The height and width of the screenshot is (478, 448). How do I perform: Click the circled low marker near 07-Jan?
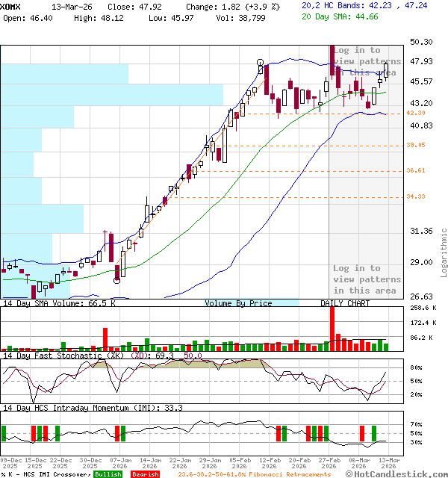pyautogui.click(x=117, y=280)
